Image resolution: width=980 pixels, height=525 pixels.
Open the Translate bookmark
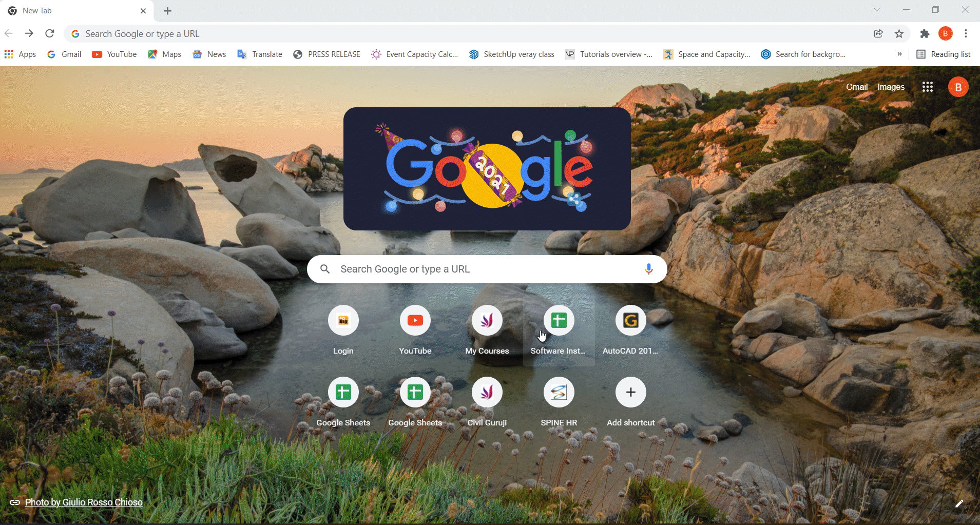click(x=260, y=54)
